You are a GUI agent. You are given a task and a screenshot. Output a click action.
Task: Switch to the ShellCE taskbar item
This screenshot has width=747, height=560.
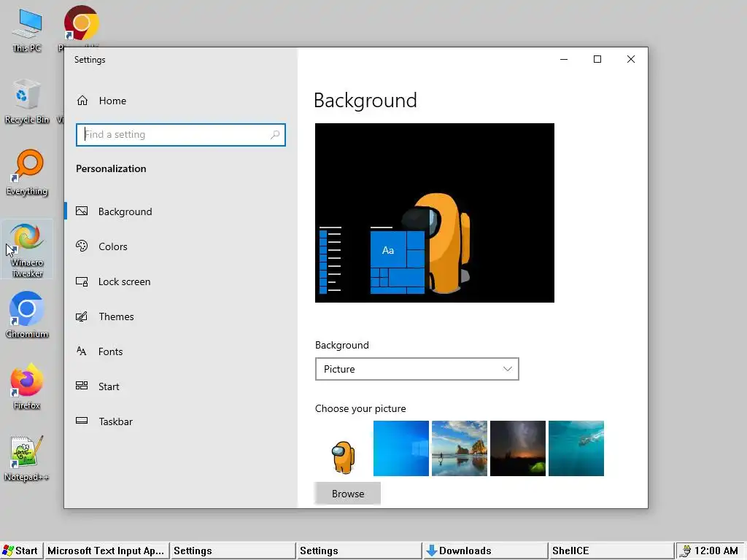pos(611,551)
